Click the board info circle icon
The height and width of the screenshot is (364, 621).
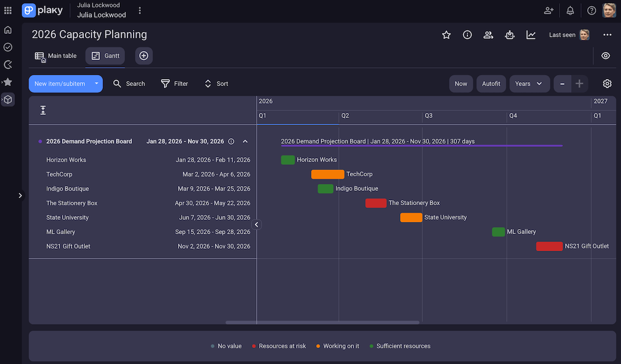pos(467,34)
